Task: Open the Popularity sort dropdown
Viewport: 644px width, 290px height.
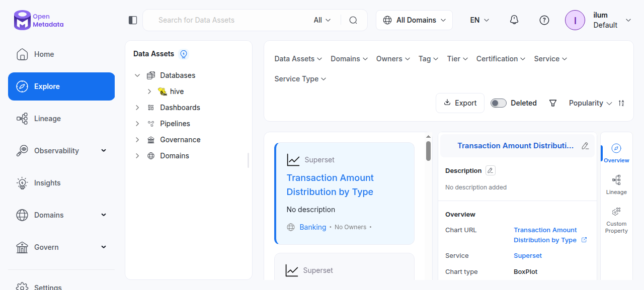Action: coord(590,103)
